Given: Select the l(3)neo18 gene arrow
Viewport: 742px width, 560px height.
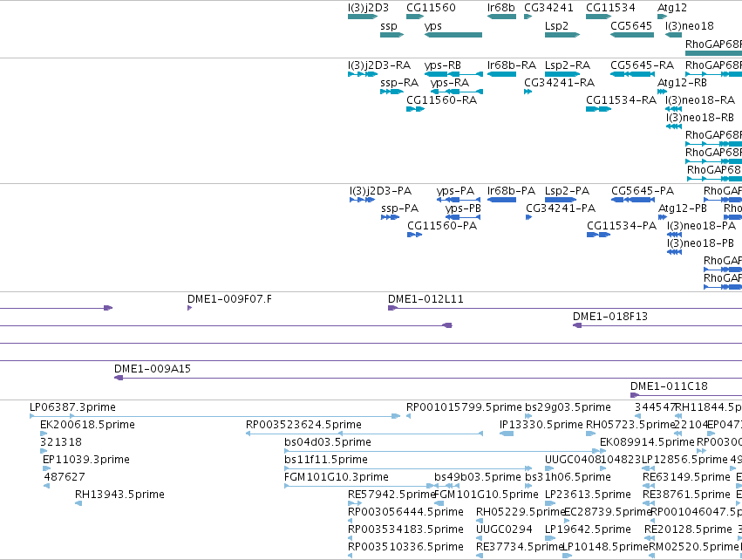Looking at the screenshot, I should tap(673, 35).
